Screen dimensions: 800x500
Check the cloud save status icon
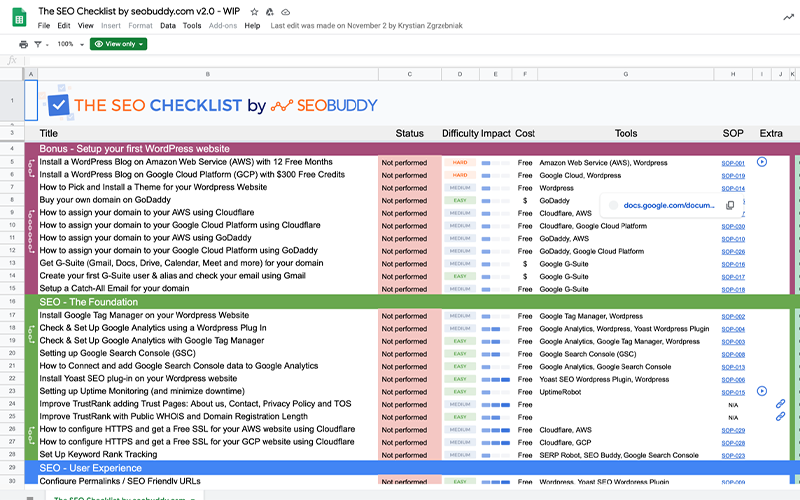286,12
